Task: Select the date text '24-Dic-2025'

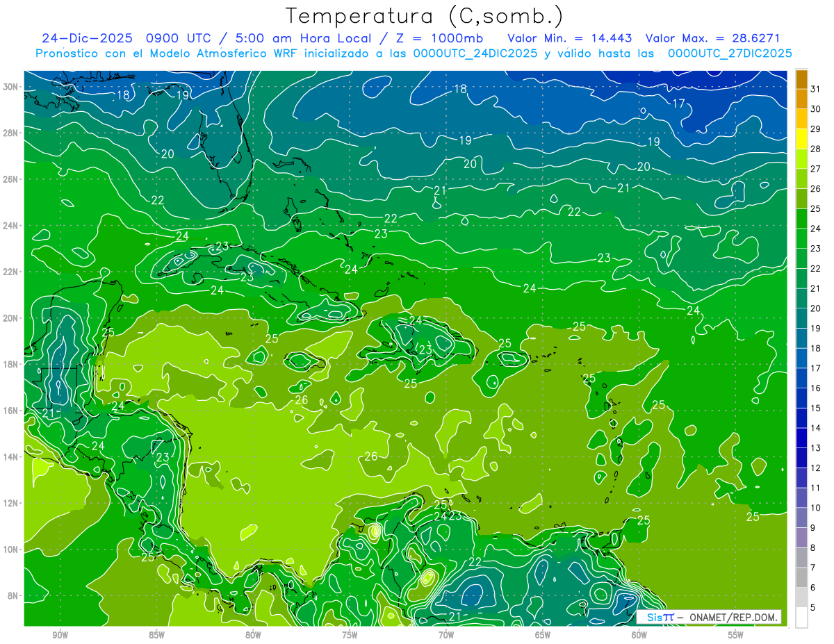Action: pyautogui.click(x=88, y=38)
